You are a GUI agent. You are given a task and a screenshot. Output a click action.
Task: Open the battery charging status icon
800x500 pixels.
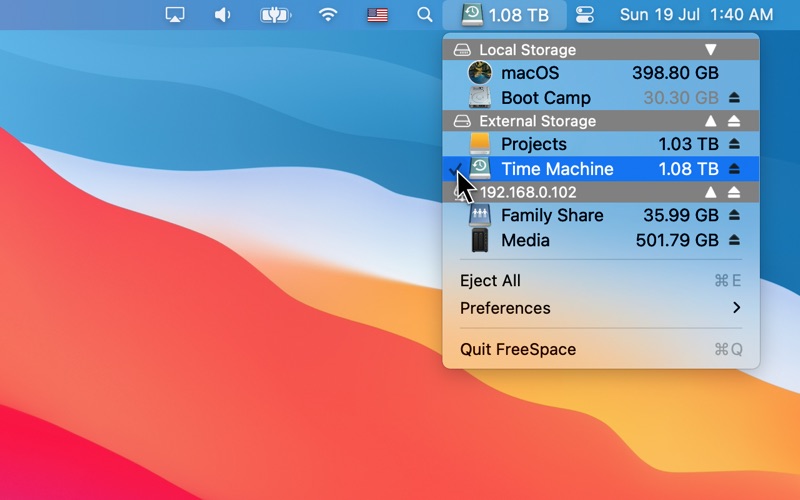276,15
